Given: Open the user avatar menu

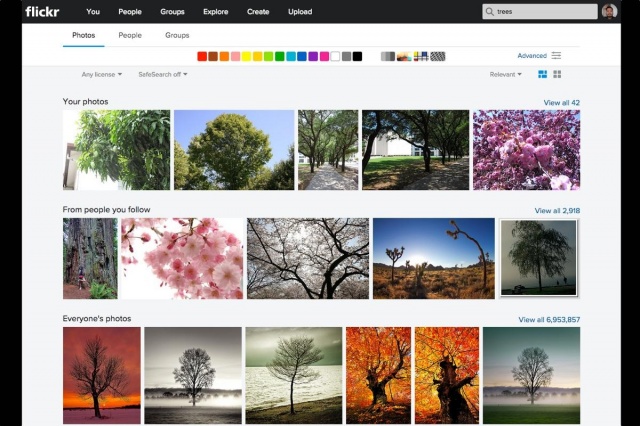Looking at the screenshot, I should [609, 11].
